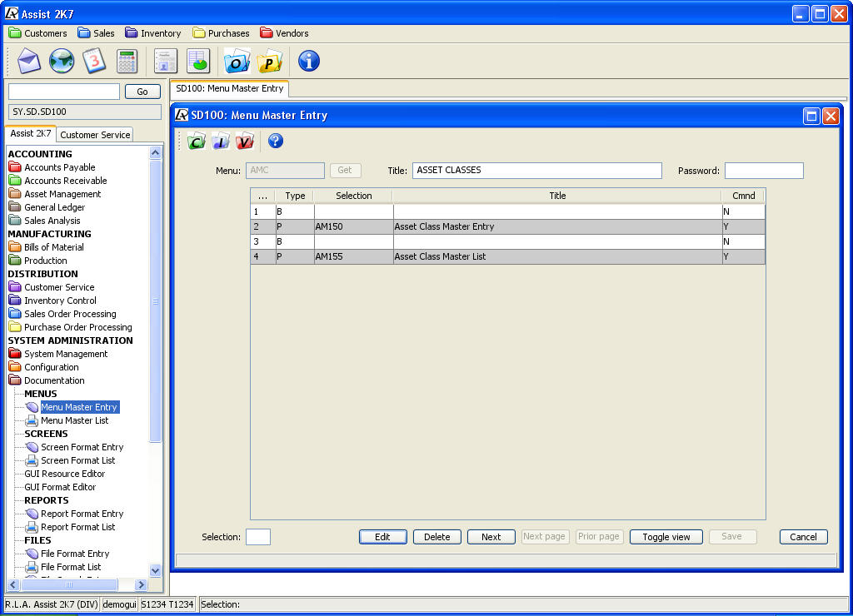Select Report Format List item
Screen dimensions: 853x616
click(x=77, y=527)
